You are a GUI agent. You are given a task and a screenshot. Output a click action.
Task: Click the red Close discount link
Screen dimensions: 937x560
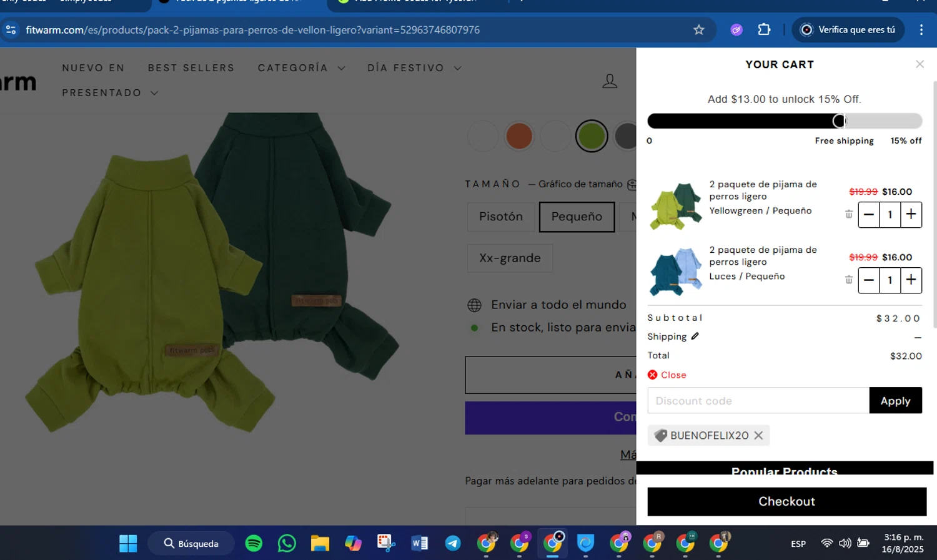(x=667, y=375)
